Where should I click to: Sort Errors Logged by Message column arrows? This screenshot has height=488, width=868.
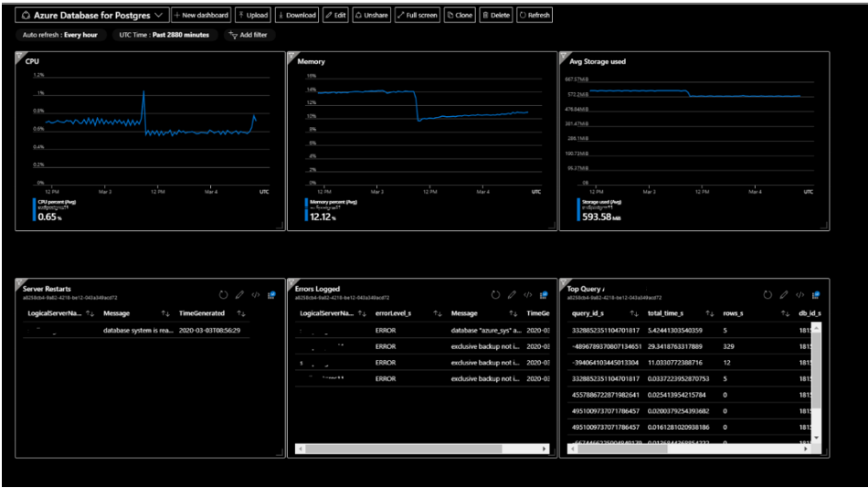[x=513, y=313]
